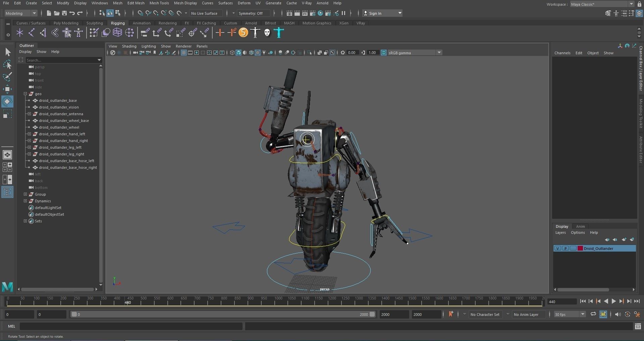The width and height of the screenshot is (644, 341).
Task: Toggle the viewport grid display button
Action: pyautogui.click(x=184, y=53)
